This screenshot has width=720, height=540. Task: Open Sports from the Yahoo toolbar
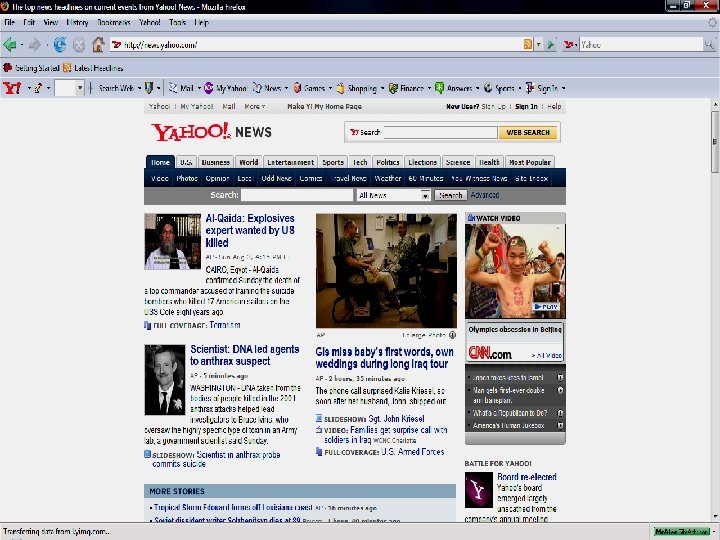499,88
